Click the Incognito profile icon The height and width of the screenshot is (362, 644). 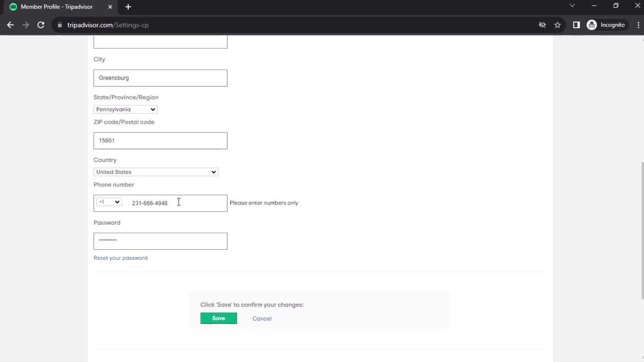coord(592,25)
